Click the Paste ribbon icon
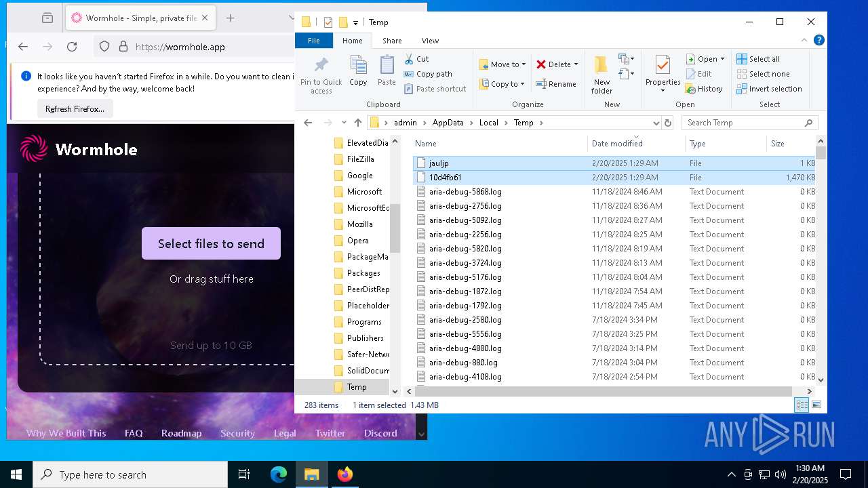The width and height of the screenshot is (868, 488). click(x=387, y=71)
